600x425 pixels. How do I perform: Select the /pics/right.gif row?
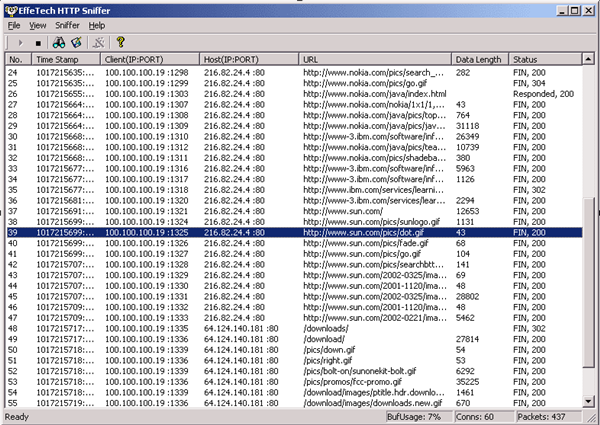click(295, 361)
